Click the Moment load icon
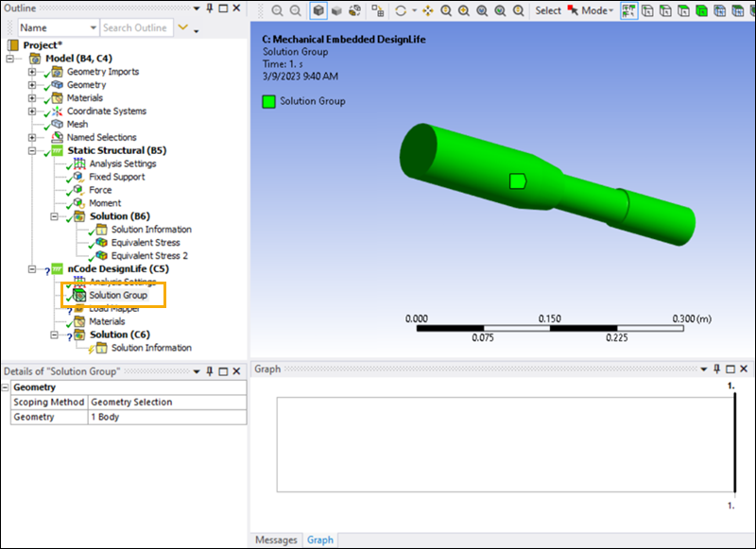Screen dimensions: 756x549 point(77,203)
